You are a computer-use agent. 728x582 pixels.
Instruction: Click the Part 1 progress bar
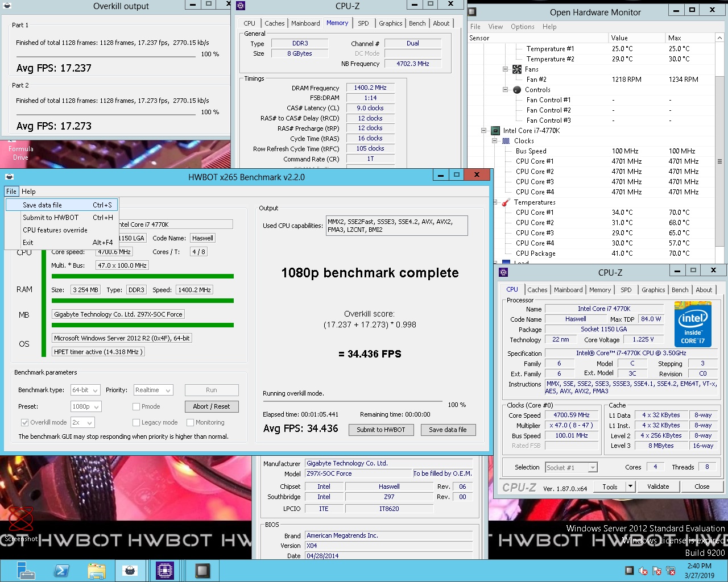click(x=106, y=57)
